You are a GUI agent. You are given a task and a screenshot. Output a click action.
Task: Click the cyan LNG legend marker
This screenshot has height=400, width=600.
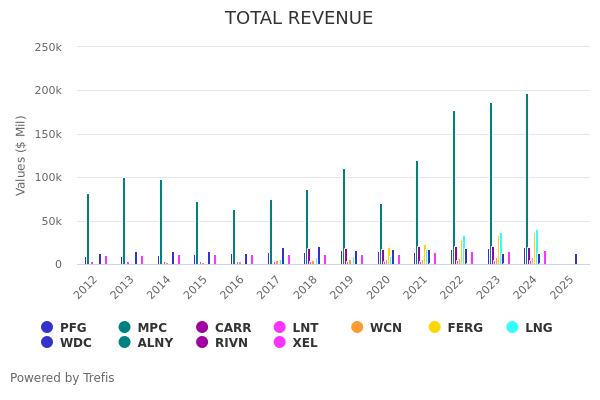click(512, 327)
